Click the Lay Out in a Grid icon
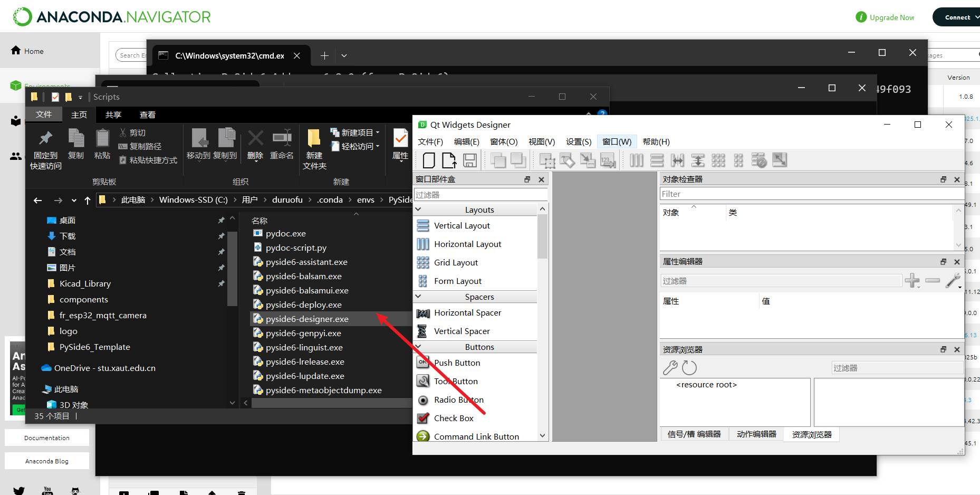The image size is (980, 495). [x=718, y=160]
